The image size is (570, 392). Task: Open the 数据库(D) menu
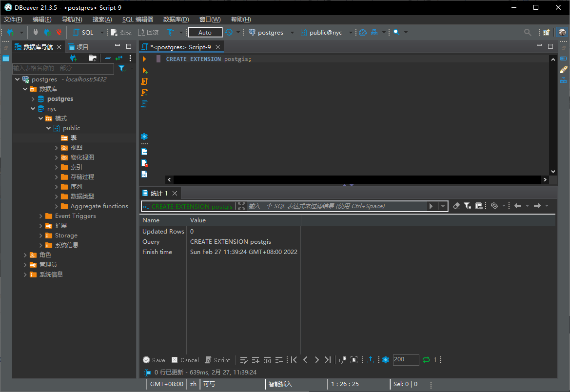pos(176,20)
